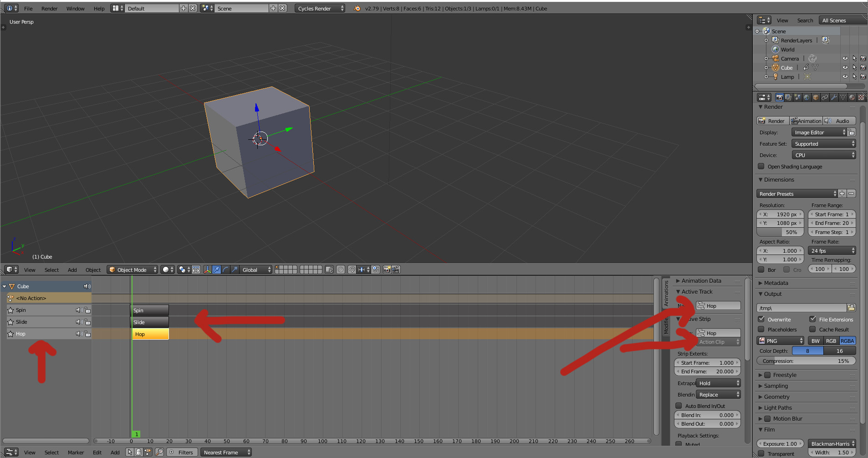Viewport: 868px width, 458px height.
Task: Select the Scale manipulator icon
Action: coord(235,270)
